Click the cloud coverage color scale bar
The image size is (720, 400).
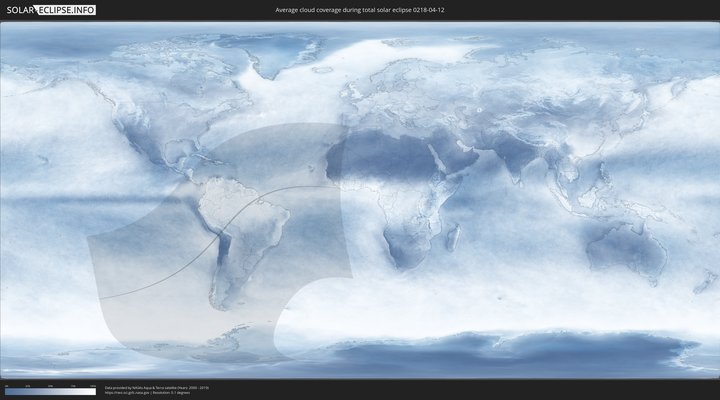pos(50,391)
